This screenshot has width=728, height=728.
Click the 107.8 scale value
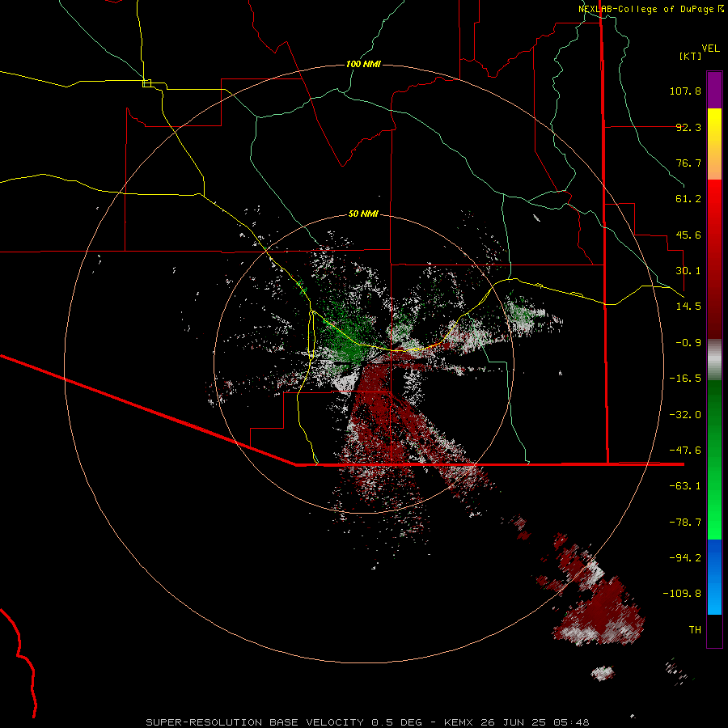(685, 91)
